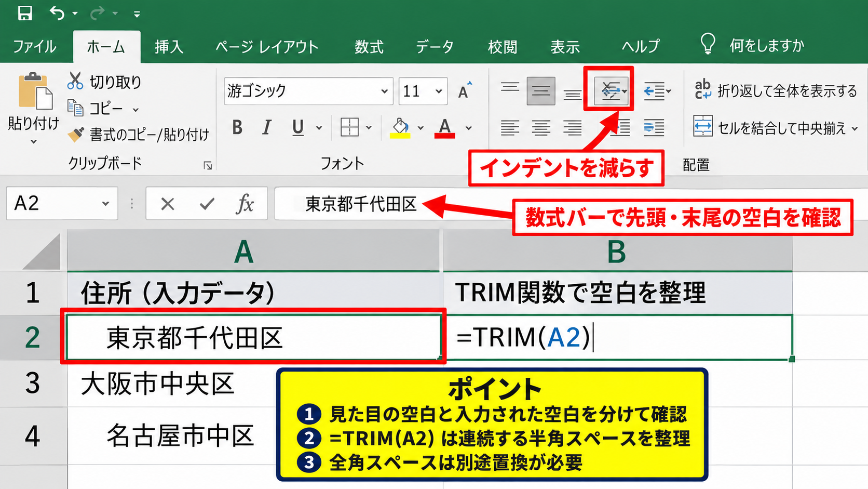Viewport: 868px width, 489px height.
Task: Click the Paste clipboard icon
Action: click(x=35, y=91)
